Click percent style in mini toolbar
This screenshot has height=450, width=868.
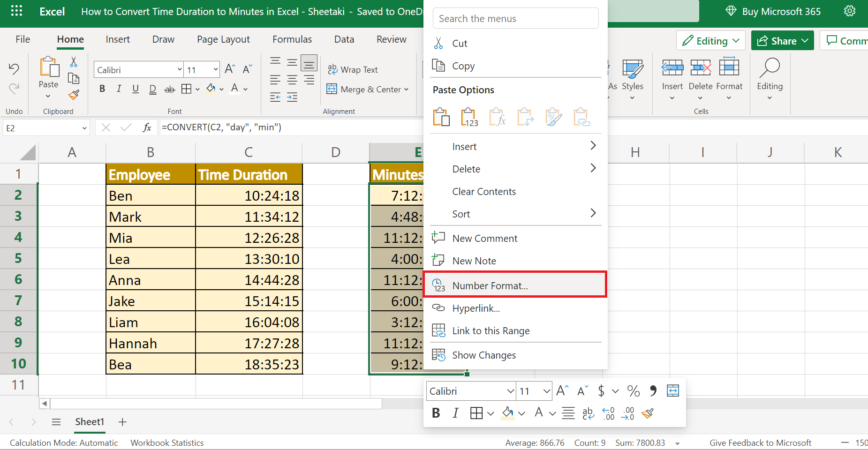coord(633,391)
